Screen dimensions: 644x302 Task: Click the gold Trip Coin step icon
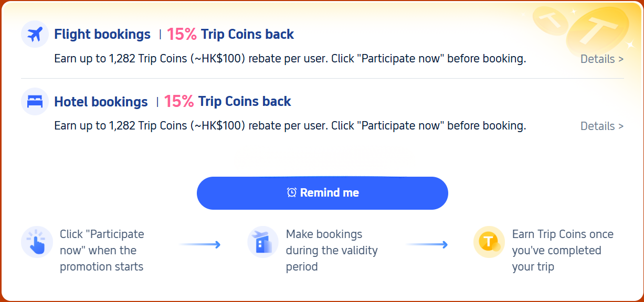[x=489, y=242]
